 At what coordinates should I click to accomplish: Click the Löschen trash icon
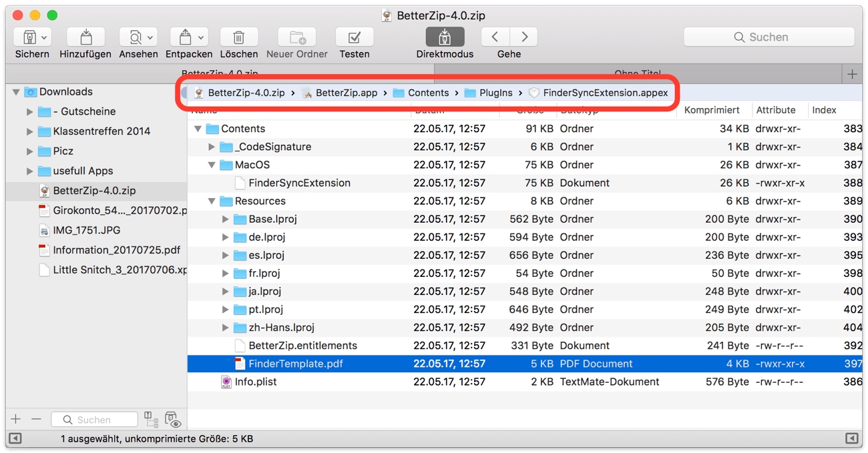pyautogui.click(x=238, y=37)
